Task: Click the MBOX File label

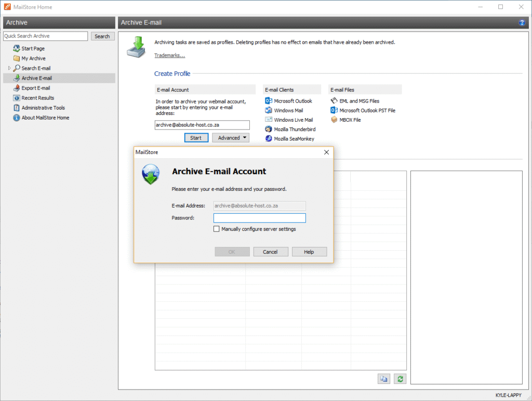Action: (350, 120)
